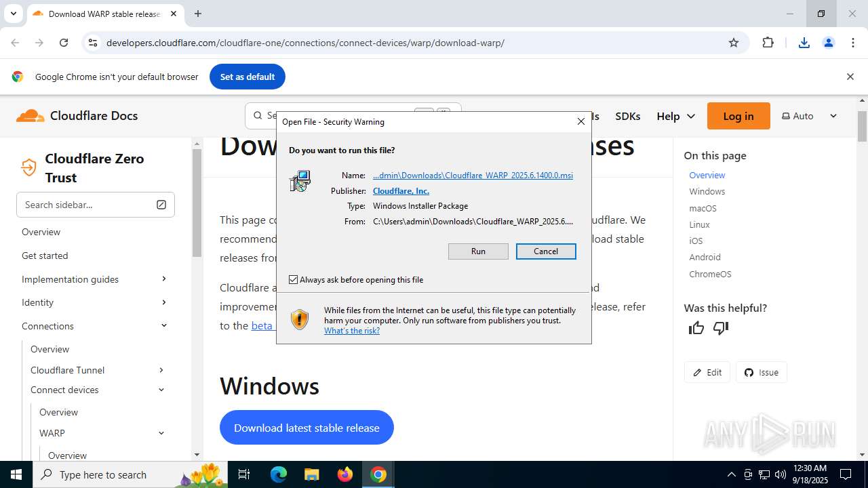The height and width of the screenshot is (488, 868).
Task: Click the installer package icon in dialog
Action: coord(300,181)
